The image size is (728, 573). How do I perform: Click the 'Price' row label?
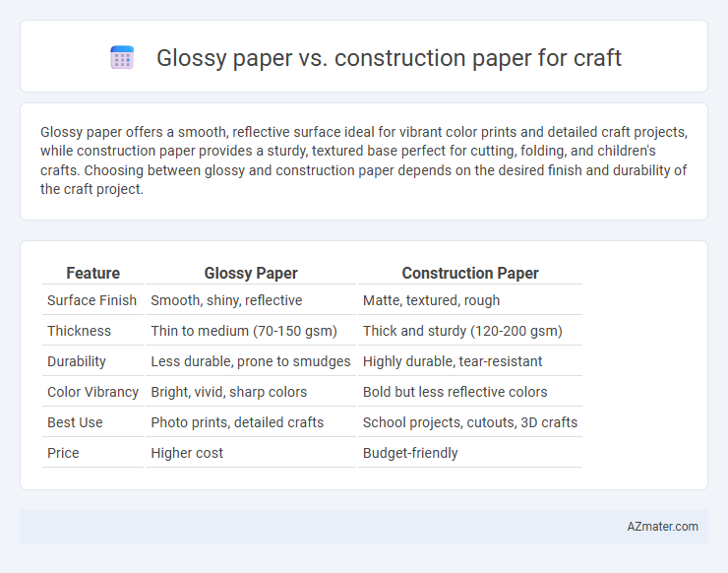click(63, 453)
